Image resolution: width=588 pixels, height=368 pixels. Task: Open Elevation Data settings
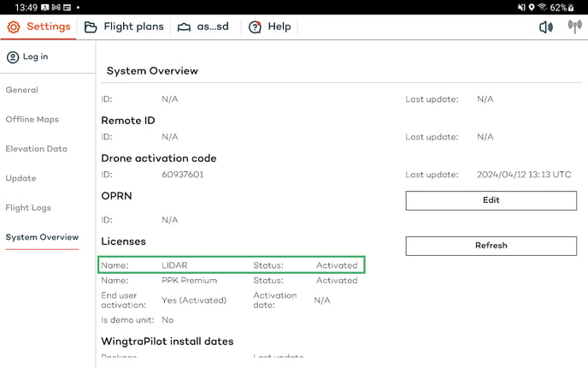37,149
